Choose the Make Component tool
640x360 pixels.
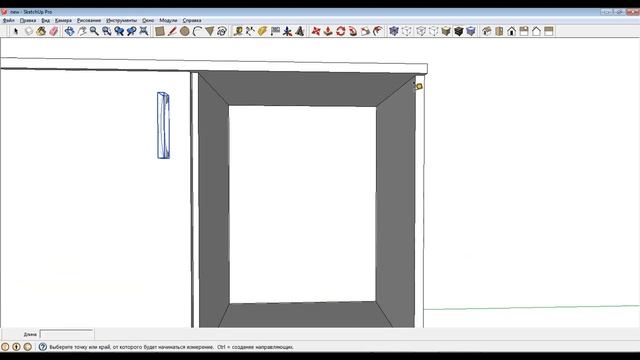coord(29,31)
